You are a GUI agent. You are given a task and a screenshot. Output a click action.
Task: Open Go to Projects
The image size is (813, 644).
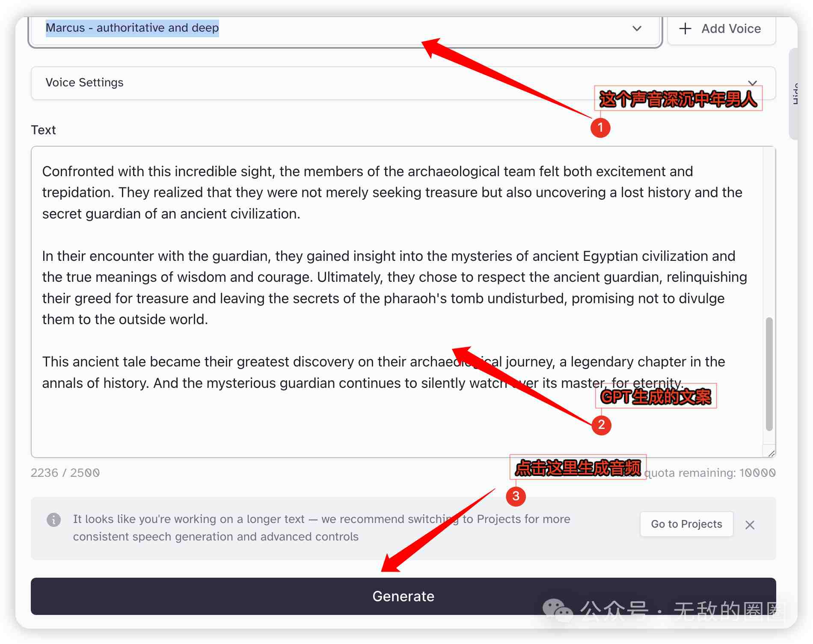[x=686, y=524]
